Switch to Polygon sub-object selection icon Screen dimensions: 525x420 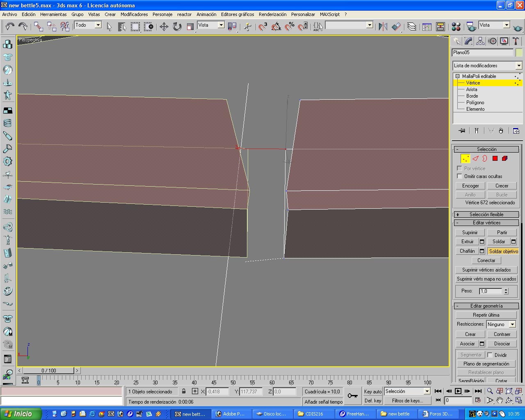pos(495,158)
